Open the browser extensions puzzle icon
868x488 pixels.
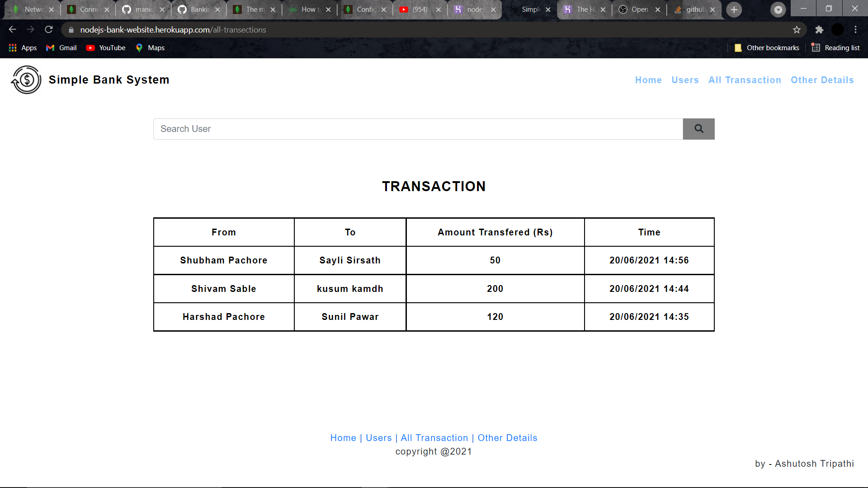[819, 30]
